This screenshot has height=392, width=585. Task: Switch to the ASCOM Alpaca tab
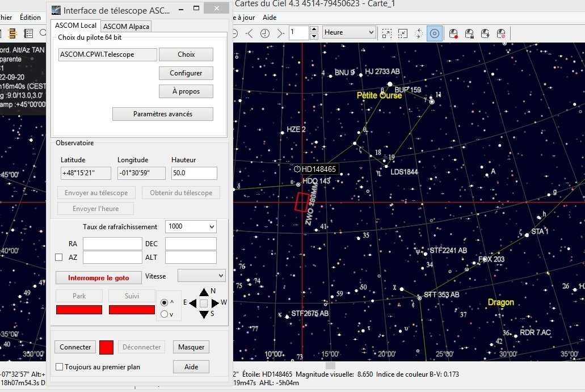pyautogui.click(x=126, y=27)
